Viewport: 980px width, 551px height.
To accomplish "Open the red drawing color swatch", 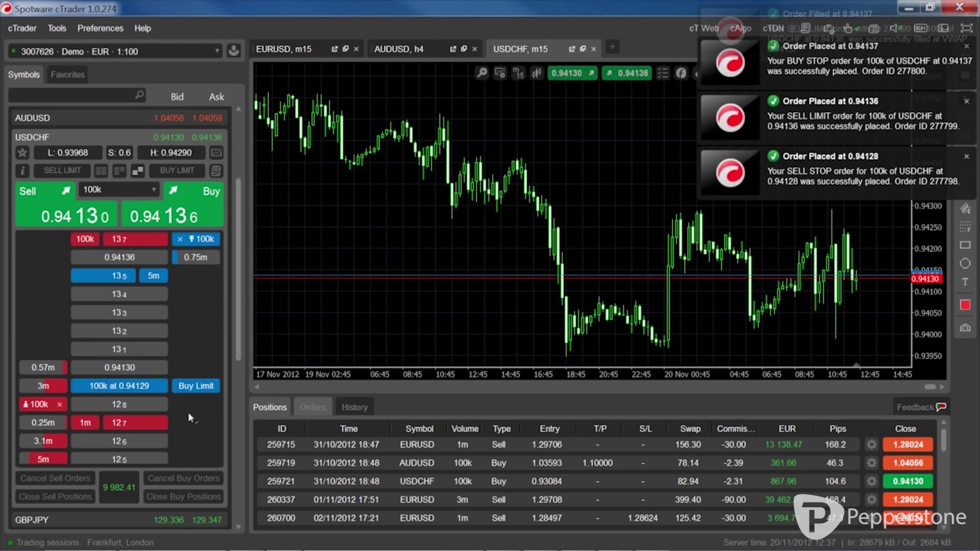I will tap(965, 305).
